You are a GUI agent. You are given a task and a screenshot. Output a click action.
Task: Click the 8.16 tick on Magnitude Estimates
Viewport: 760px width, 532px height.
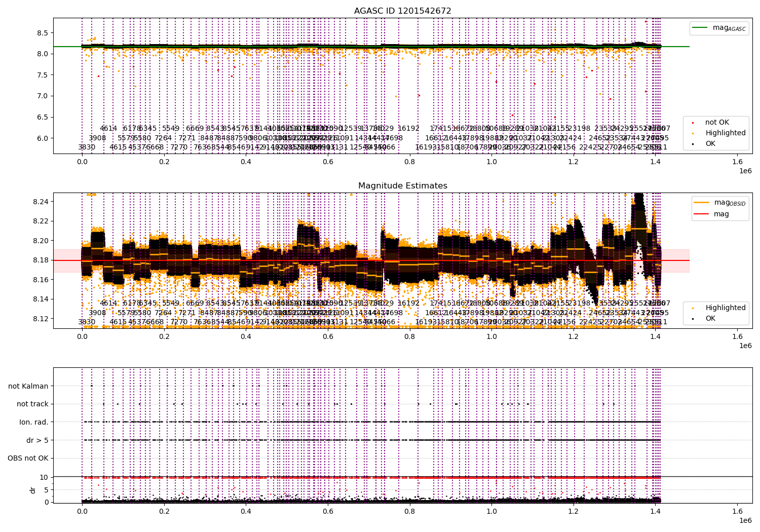click(41, 280)
